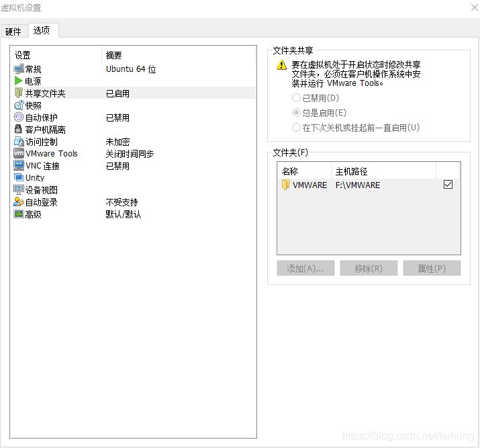
Task: Click the green Power (电源) play icon
Action: [x=18, y=81]
